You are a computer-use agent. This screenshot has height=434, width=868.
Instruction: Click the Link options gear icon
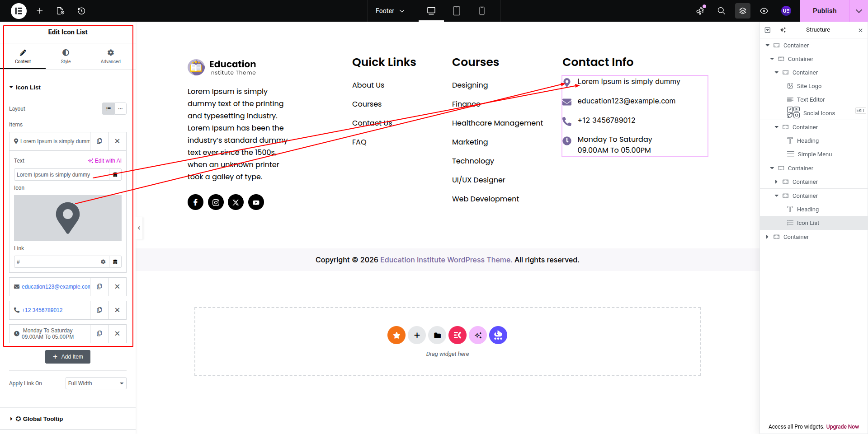pyautogui.click(x=103, y=262)
